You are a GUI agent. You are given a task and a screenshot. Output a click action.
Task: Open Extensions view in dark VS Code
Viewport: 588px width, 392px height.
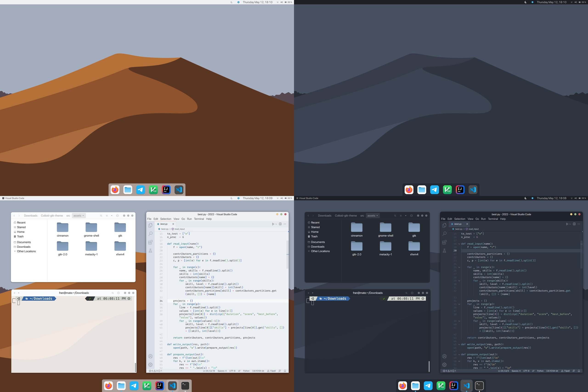click(444, 242)
